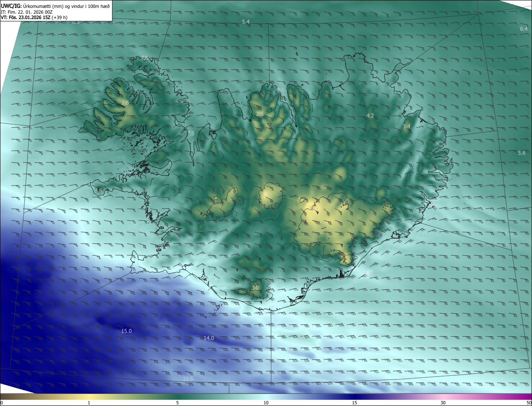
Task: Click the 5.4 value at the top of the map
Action: (x=246, y=21)
